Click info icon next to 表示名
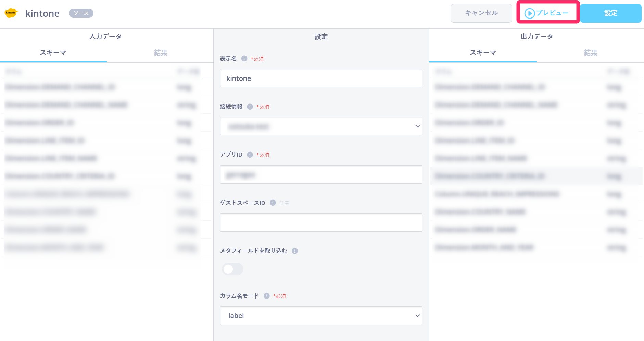644x341 pixels. click(x=244, y=58)
